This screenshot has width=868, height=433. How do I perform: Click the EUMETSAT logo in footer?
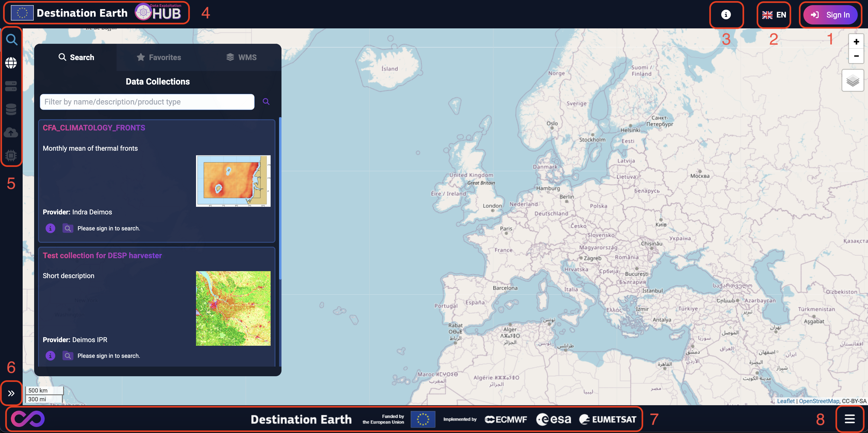click(x=608, y=419)
